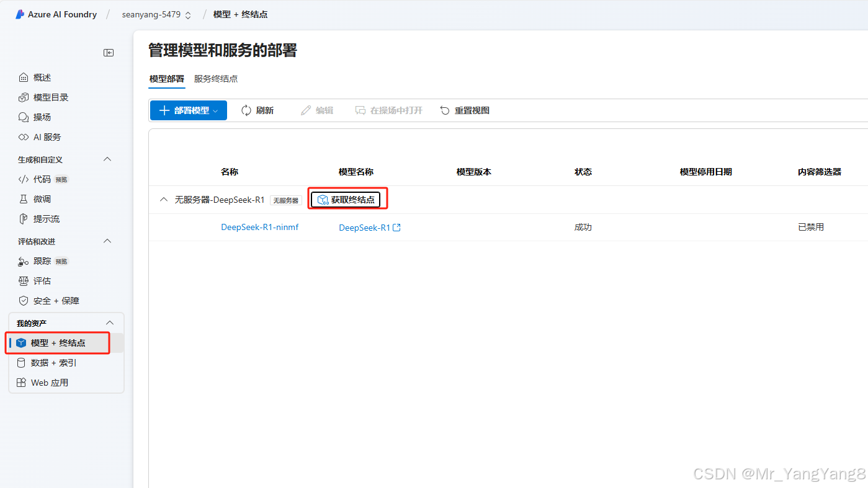Click the 刷新 refresh icon
Viewport: 868px width, 488px height.
tap(246, 110)
